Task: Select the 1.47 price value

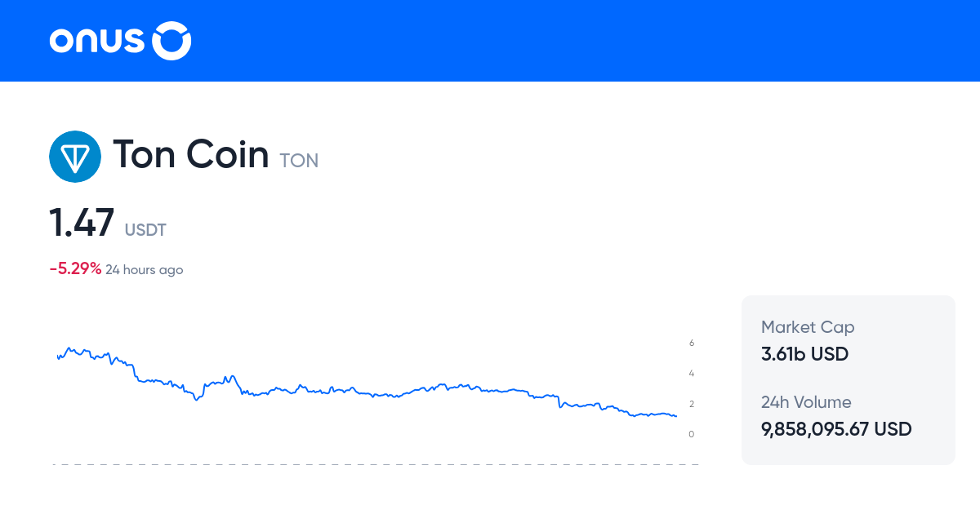Action: pos(82,222)
